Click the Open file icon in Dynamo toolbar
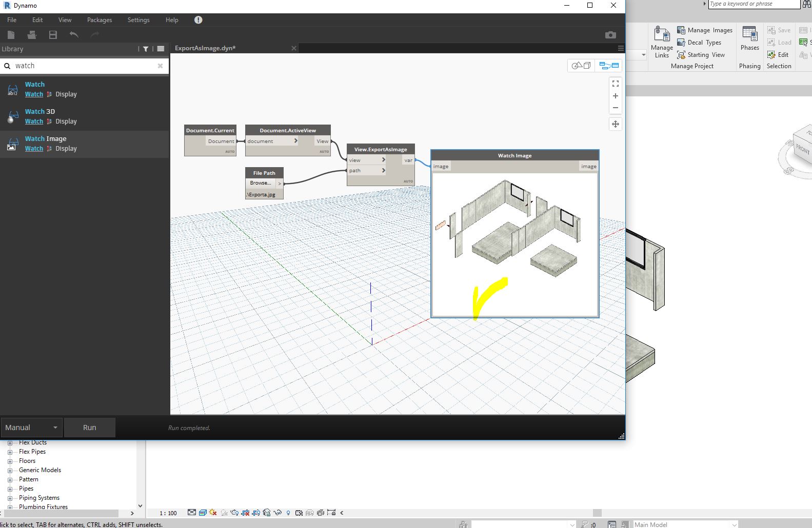Viewport: 812px width, 528px height. (x=32, y=34)
